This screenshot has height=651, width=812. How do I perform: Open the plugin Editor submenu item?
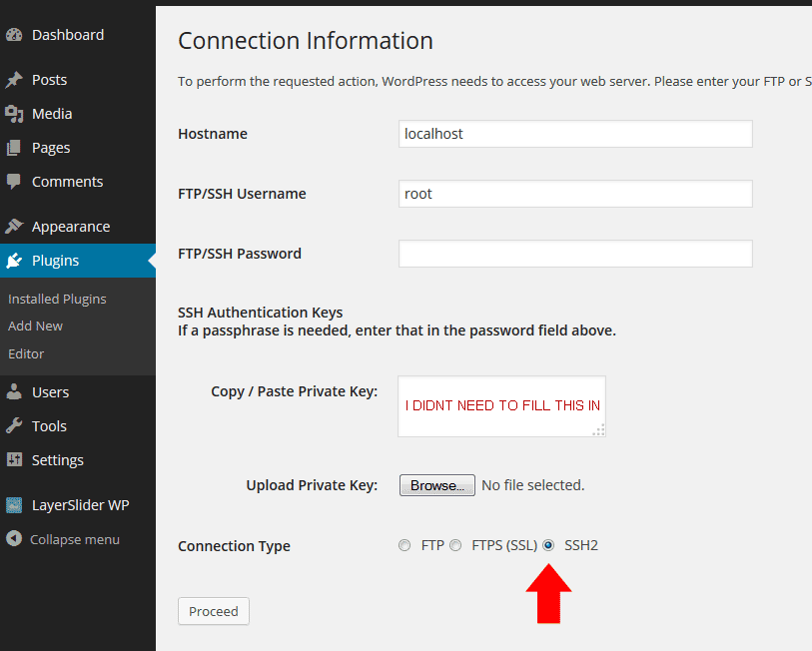tap(26, 353)
